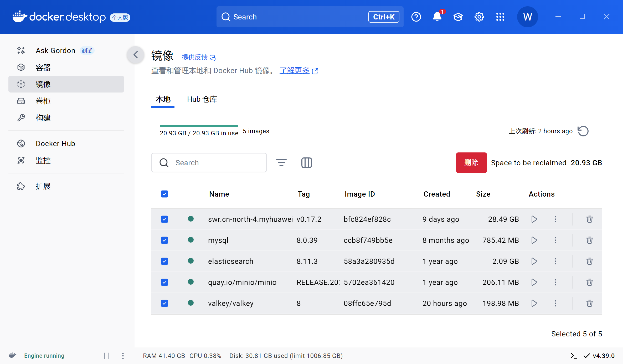Open more actions for swr.cn-north-4.myhuawei image
The width and height of the screenshot is (623, 364).
coord(555,219)
